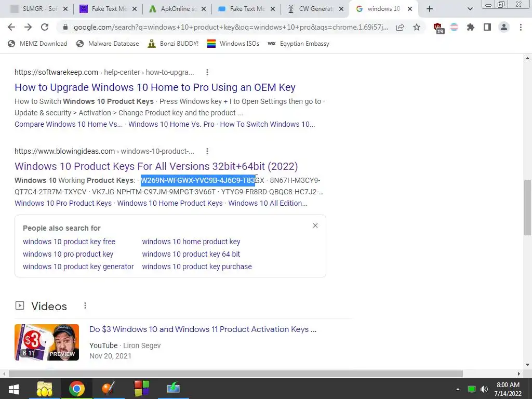The height and width of the screenshot is (399, 532).
Task: Click the scroll down arrow on page
Action: [527, 365]
